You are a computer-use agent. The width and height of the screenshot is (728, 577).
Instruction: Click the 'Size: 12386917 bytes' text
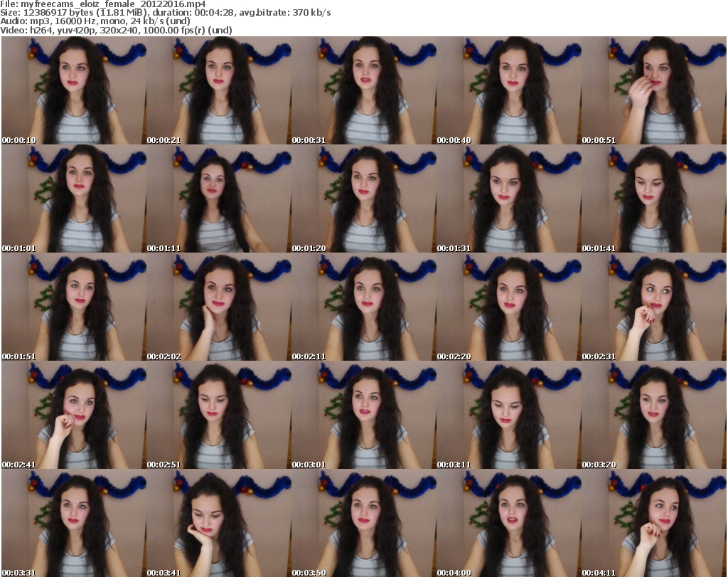(47, 13)
